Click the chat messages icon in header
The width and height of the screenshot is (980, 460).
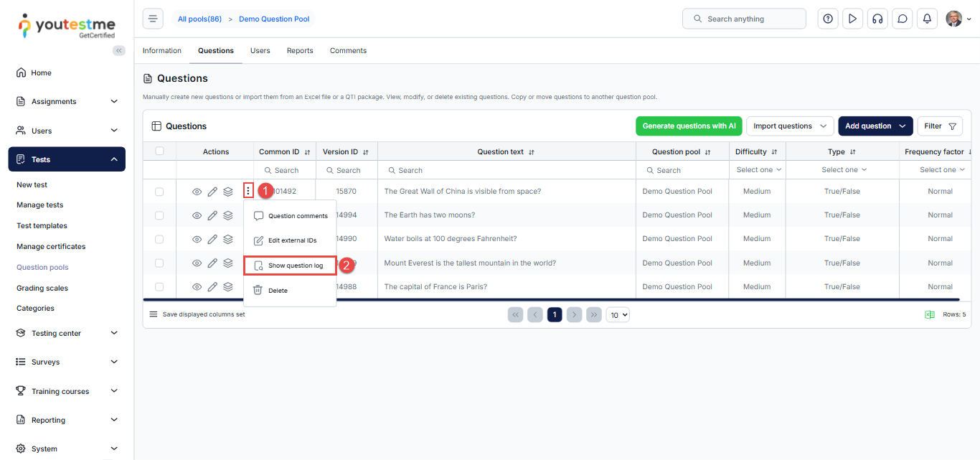pos(903,19)
